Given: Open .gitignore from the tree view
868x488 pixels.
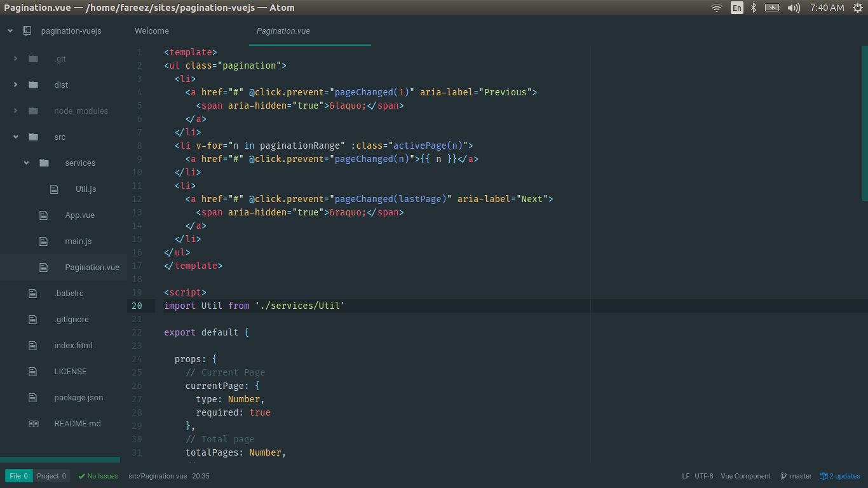Looking at the screenshot, I should click(72, 319).
